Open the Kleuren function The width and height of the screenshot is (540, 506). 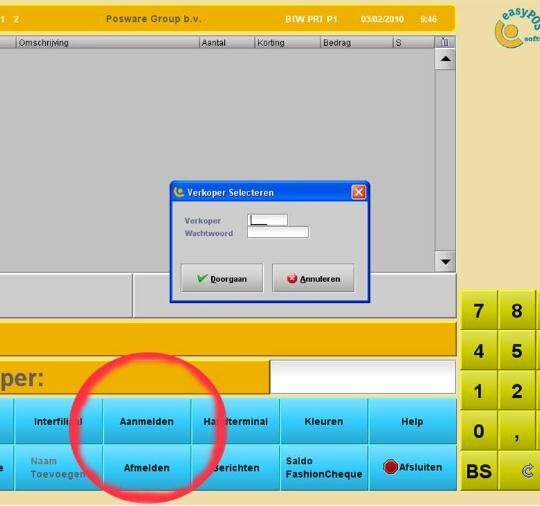click(324, 421)
